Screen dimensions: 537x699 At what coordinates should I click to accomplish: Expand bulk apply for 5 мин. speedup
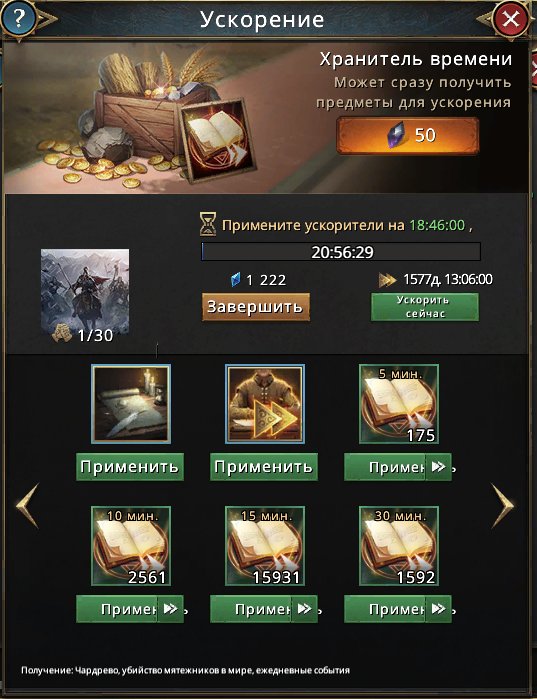point(439,467)
